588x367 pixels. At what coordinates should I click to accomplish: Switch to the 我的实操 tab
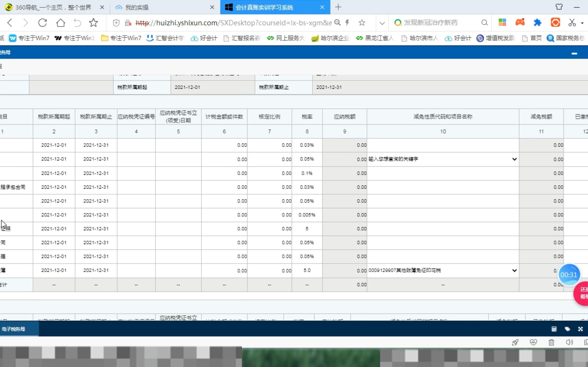click(137, 7)
